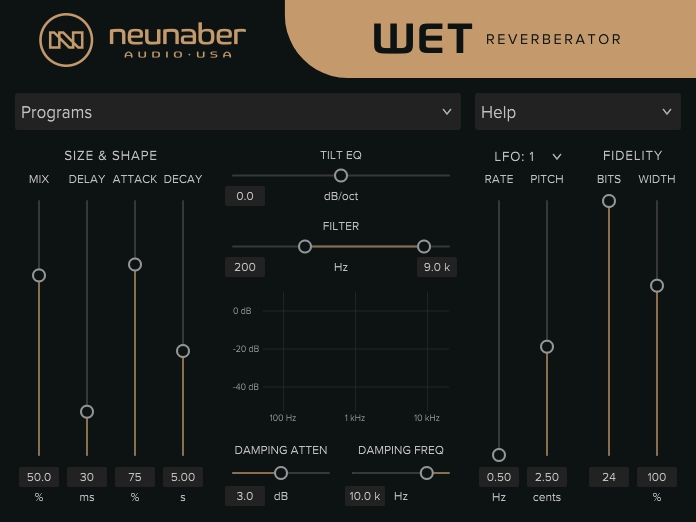Click the DAMPING FREQ label
The height and width of the screenshot is (522, 696).
pos(401,450)
